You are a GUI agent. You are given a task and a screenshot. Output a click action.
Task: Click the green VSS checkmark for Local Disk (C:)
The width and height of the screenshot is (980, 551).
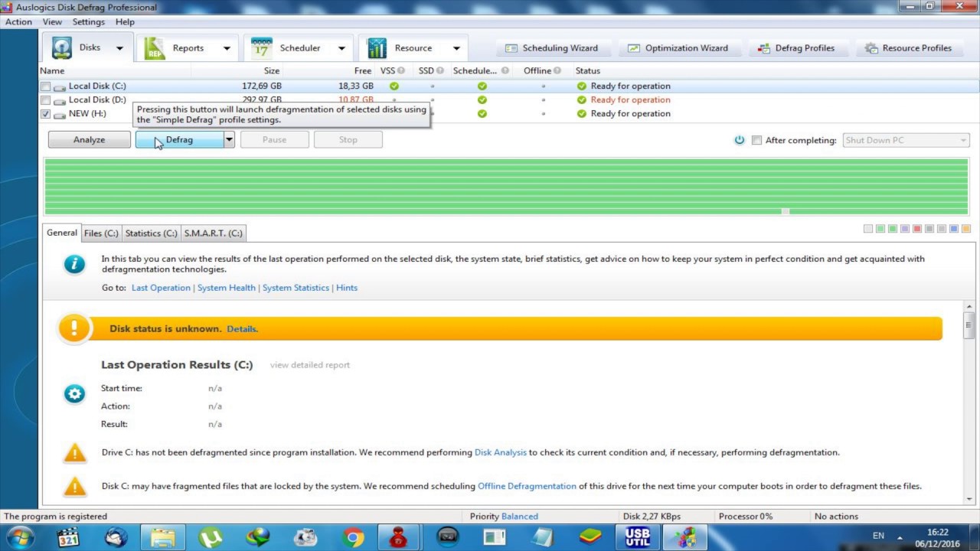point(394,86)
